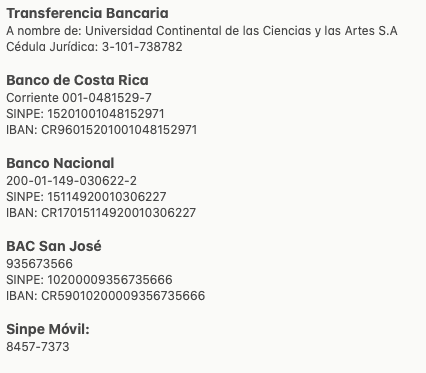Click the BAC San José heading
The image size is (426, 373).
(54, 246)
